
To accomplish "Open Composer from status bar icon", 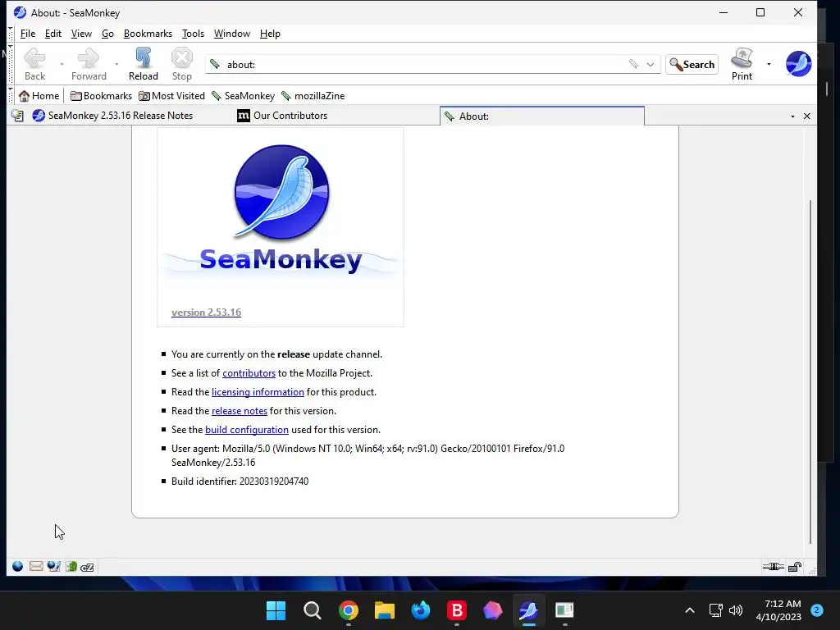I will (53, 566).
